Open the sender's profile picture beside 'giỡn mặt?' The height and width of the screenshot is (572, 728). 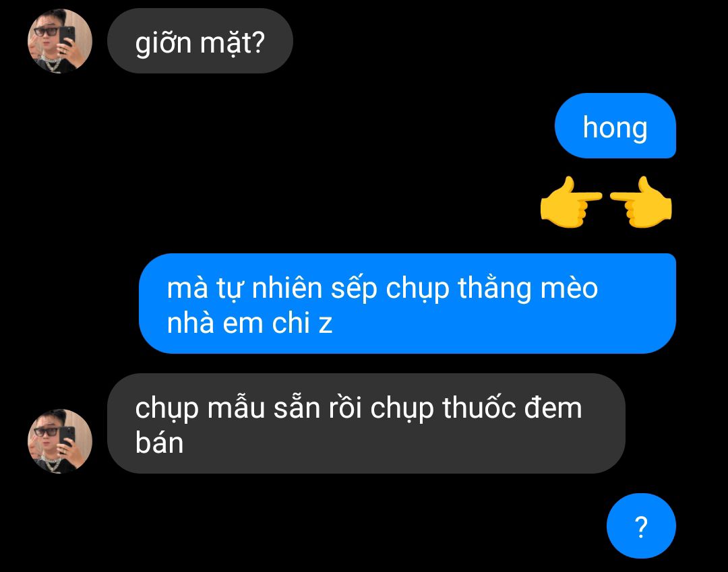coord(60,41)
